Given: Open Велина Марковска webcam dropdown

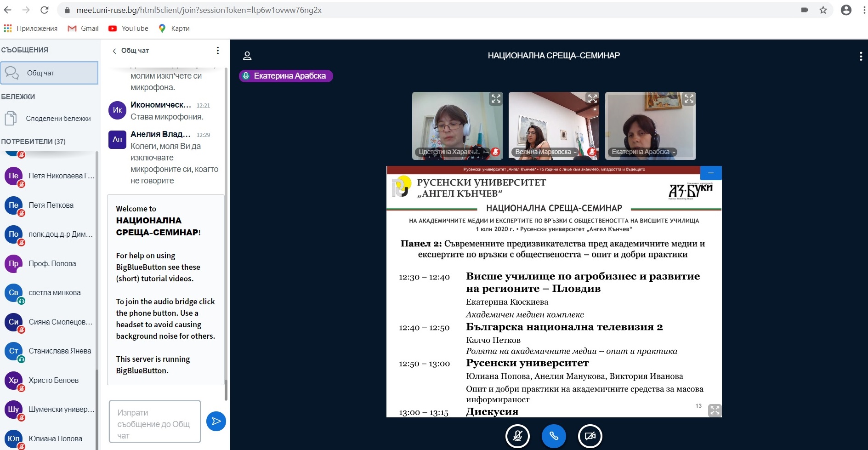Looking at the screenshot, I should coord(546,152).
